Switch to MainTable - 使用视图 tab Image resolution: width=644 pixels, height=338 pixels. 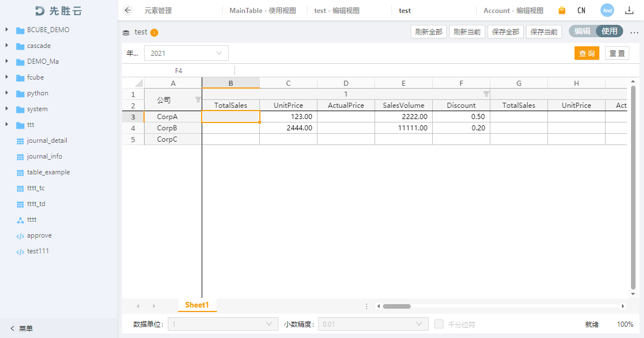click(262, 10)
